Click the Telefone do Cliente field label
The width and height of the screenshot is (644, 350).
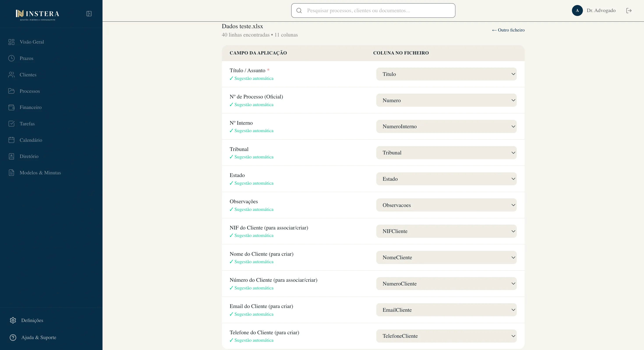click(x=265, y=332)
